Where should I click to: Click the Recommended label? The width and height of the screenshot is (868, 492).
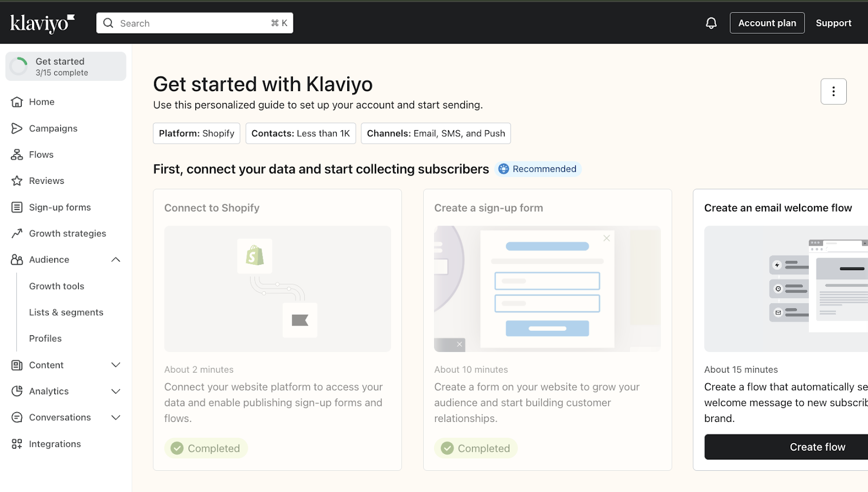point(544,169)
